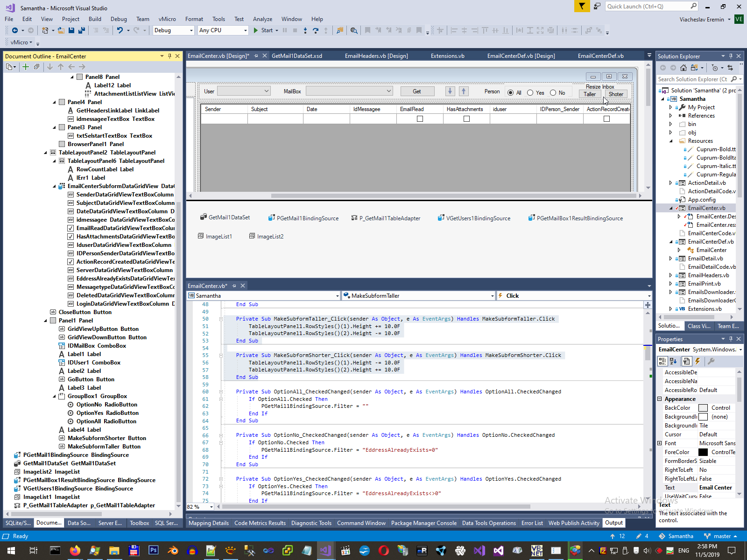The width and height of the screenshot is (747, 560).
Task: Open the 82 % zoom level box
Action: [x=200, y=507]
